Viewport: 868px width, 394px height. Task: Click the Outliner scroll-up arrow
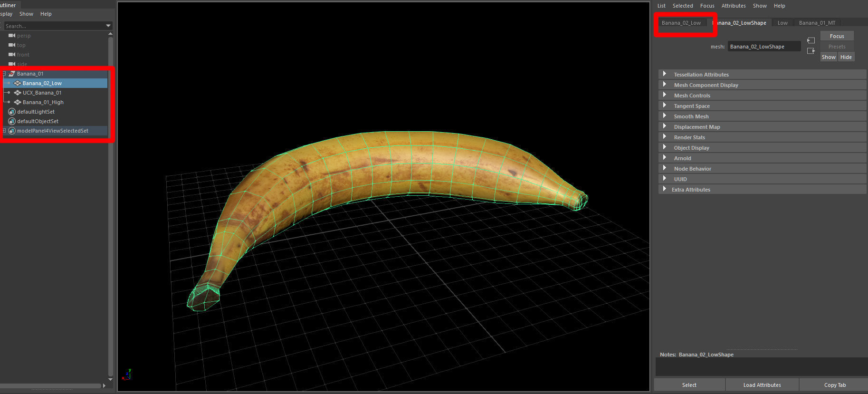point(110,34)
